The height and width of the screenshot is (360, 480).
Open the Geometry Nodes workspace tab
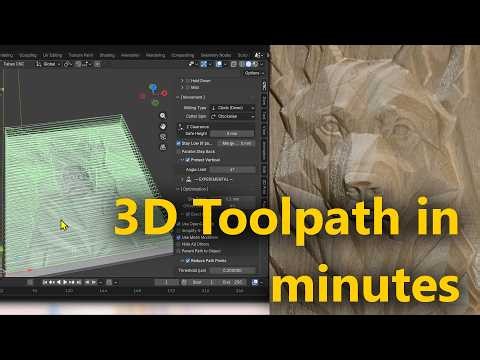point(216,55)
